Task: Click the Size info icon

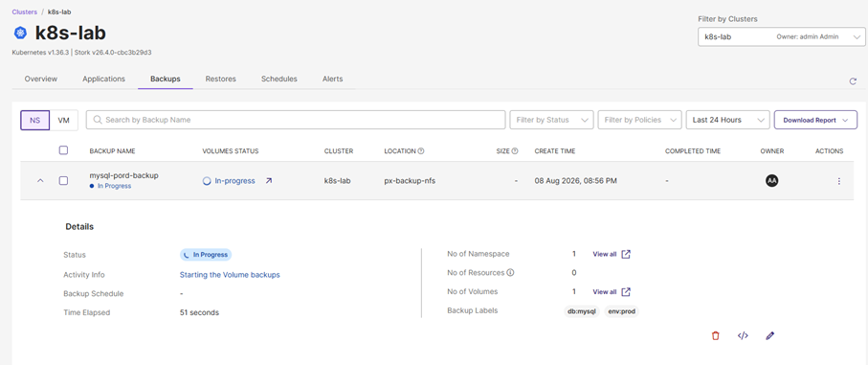Action: tap(515, 151)
